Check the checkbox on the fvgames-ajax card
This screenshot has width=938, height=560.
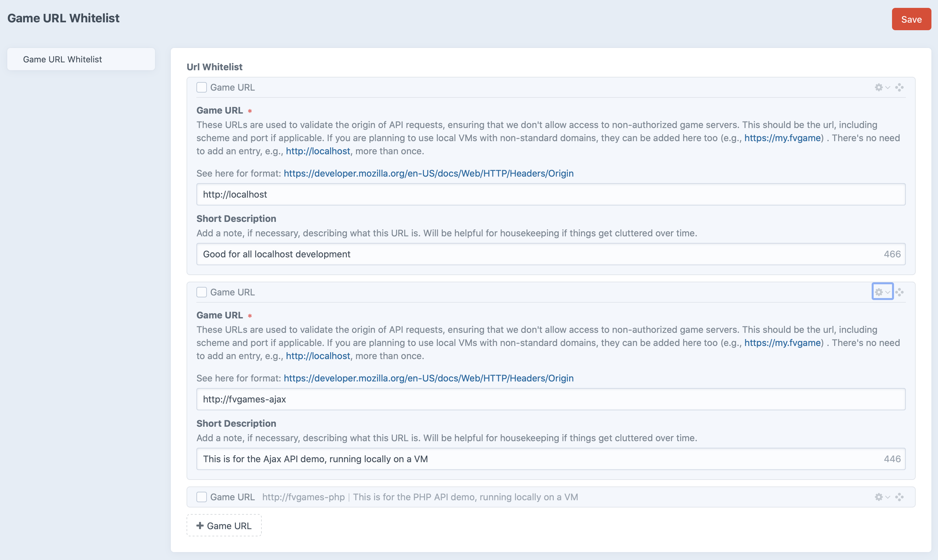pyautogui.click(x=202, y=292)
